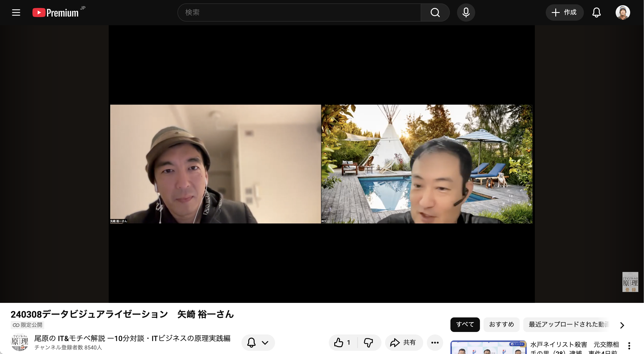Open the account avatar menu
Viewport: 644px width, 354px height.
[x=622, y=12]
